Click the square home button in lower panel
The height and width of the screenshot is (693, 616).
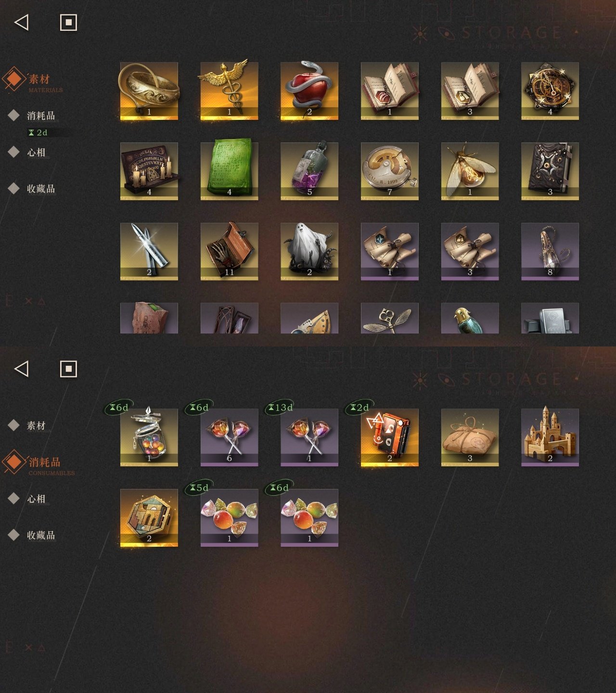(x=68, y=369)
